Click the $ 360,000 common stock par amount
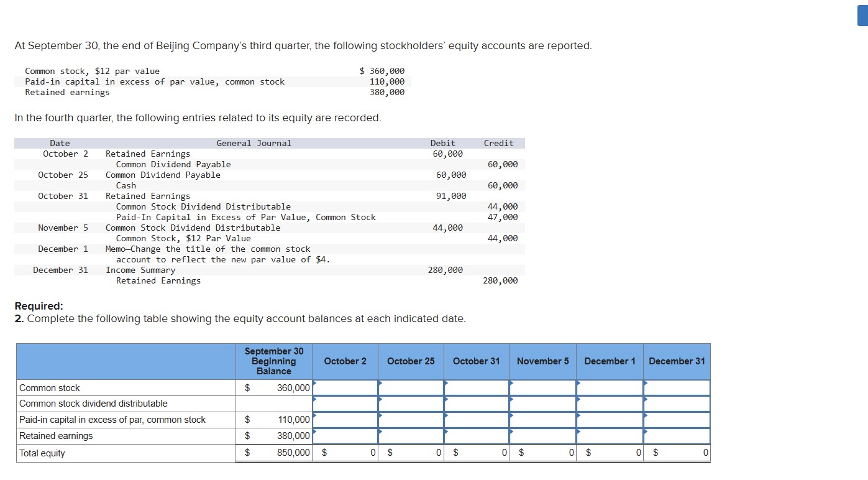 [382, 72]
